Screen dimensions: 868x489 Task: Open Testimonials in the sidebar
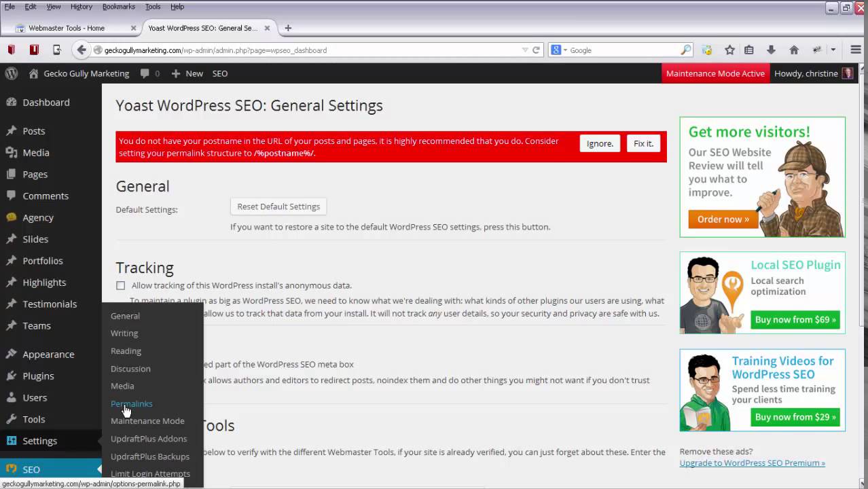click(x=50, y=304)
